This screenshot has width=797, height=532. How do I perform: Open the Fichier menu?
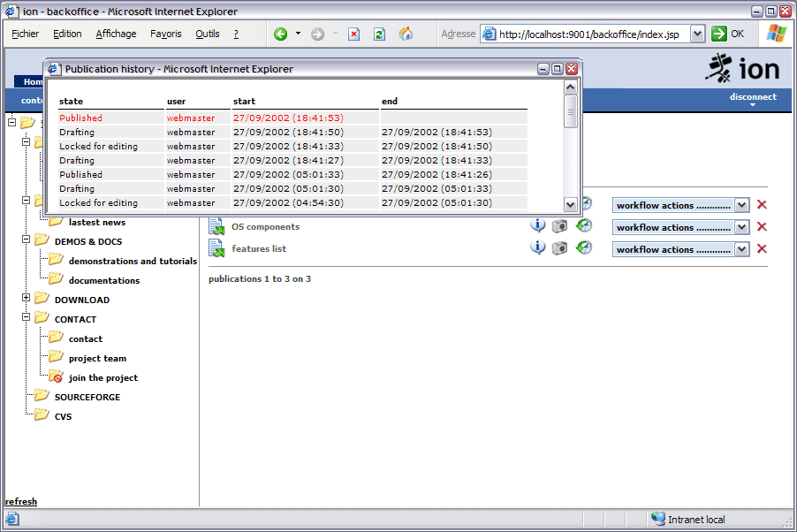coord(25,34)
